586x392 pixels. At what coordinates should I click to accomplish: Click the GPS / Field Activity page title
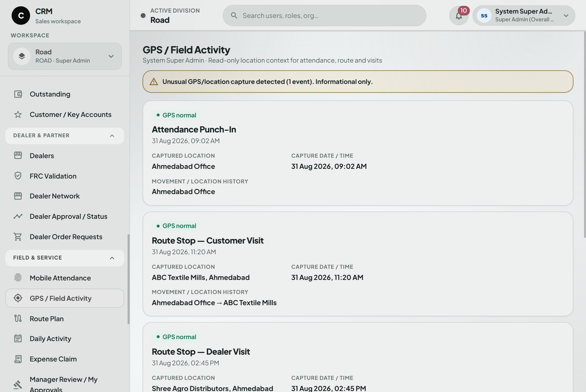coord(186,50)
